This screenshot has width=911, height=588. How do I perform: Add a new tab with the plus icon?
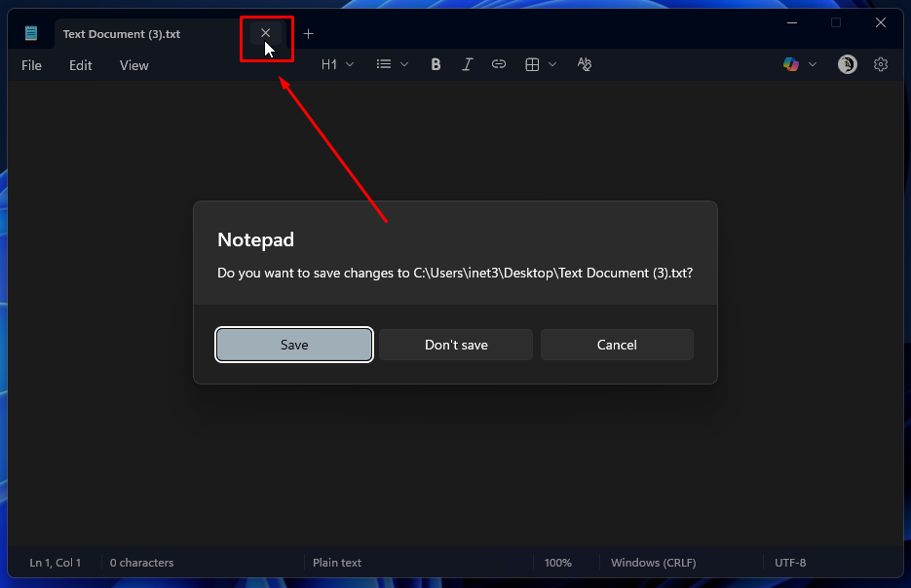coord(309,34)
